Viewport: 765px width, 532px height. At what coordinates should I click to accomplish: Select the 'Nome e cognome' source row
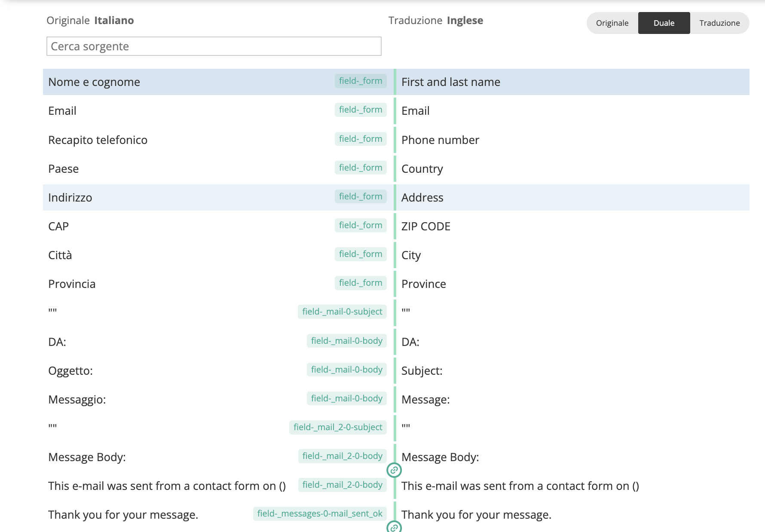[218, 82]
